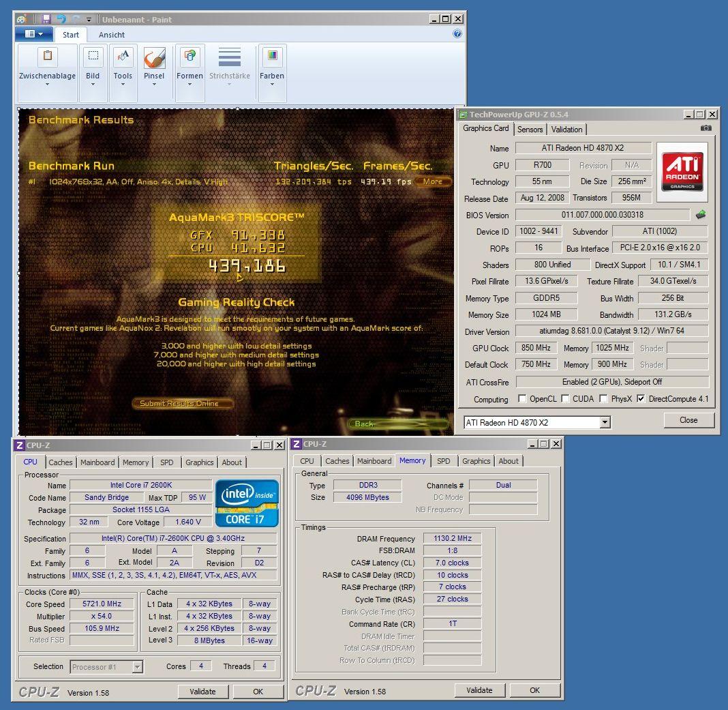Click the dropdown arrow under Pinsel
The height and width of the screenshot is (710, 728).
click(154, 85)
